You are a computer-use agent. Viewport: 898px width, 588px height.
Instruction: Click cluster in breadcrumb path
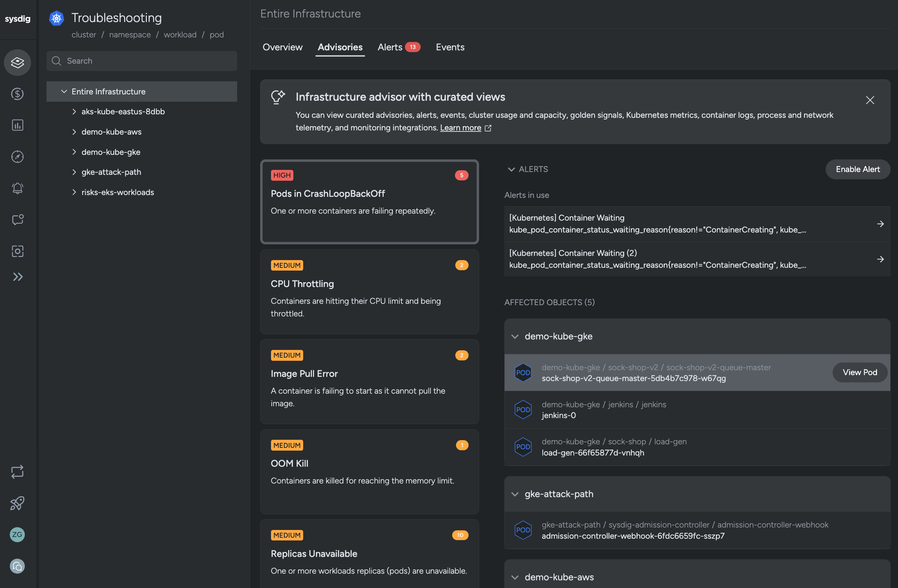tap(84, 35)
